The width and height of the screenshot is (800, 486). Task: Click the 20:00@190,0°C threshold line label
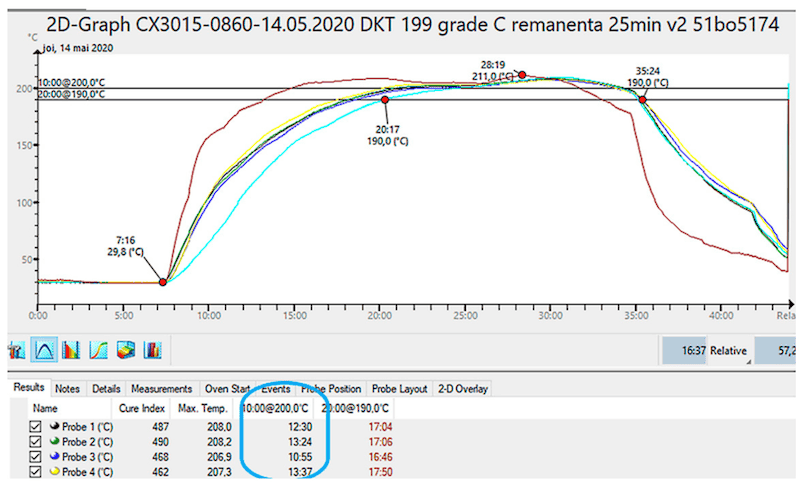[x=71, y=94]
